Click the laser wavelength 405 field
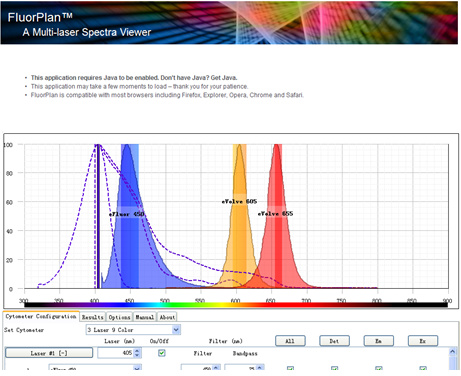The height and width of the screenshot is (376, 461). pyautogui.click(x=116, y=353)
